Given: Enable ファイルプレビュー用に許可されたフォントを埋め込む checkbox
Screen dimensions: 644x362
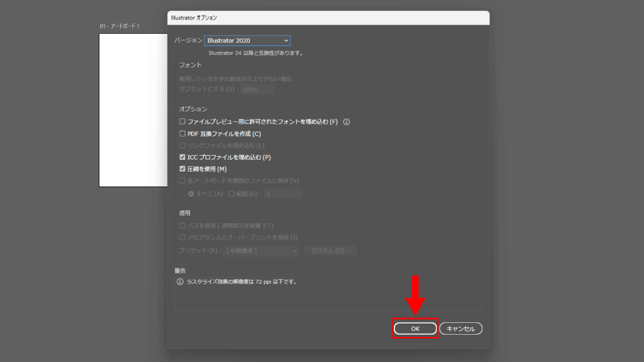Looking at the screenshot, I should pyautogui.click(x=182, y=122).
